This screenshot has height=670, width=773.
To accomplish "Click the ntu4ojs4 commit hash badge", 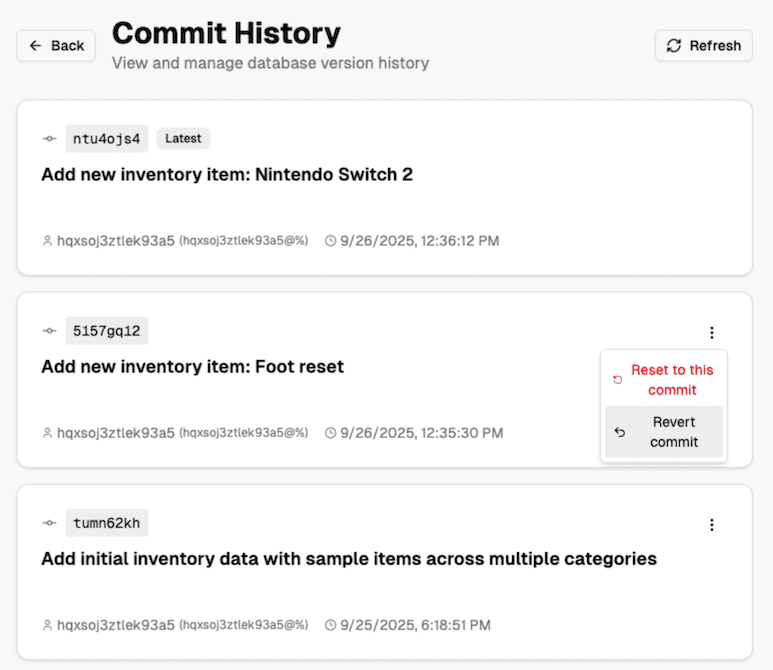I will click(x=107, y=139).
